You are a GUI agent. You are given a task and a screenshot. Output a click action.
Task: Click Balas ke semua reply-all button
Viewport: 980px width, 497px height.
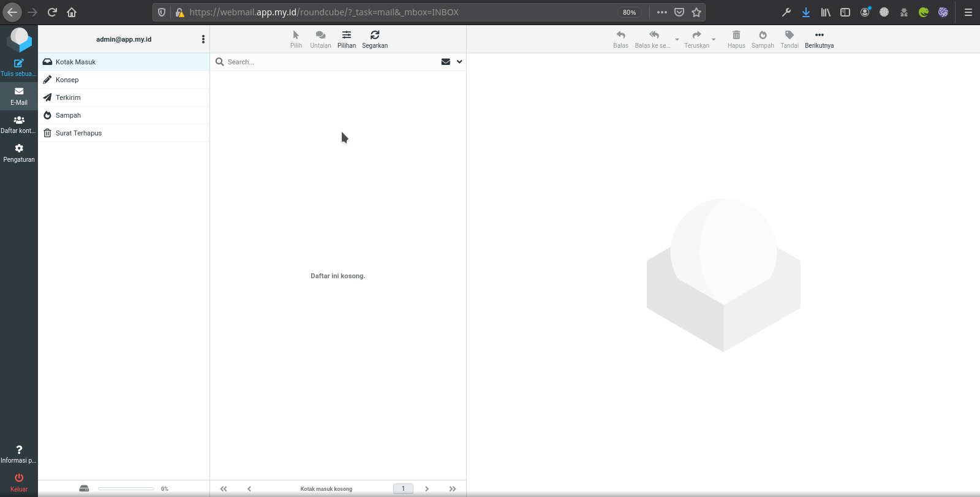(653, 39)
